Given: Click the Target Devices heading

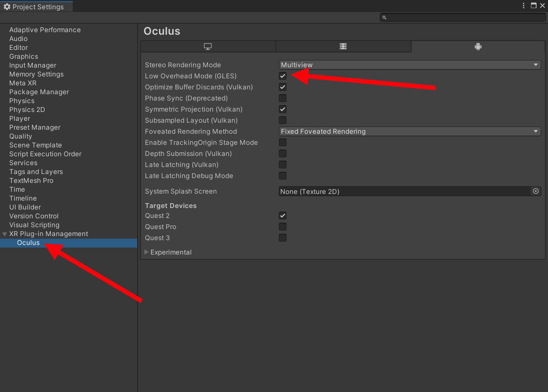Looking at the screenshot, I should [x=171, y=206].
